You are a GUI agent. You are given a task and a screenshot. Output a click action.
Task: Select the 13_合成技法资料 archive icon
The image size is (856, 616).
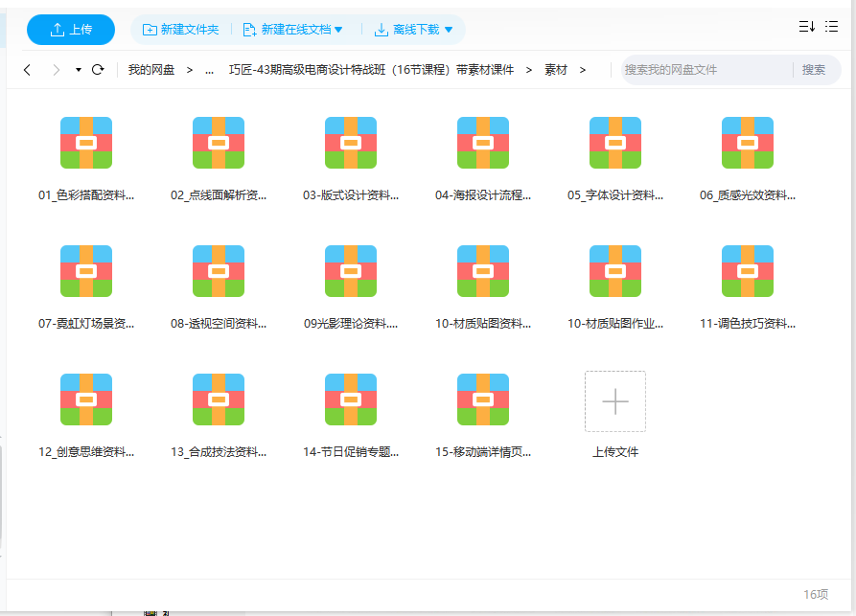(x=219, y=399)
